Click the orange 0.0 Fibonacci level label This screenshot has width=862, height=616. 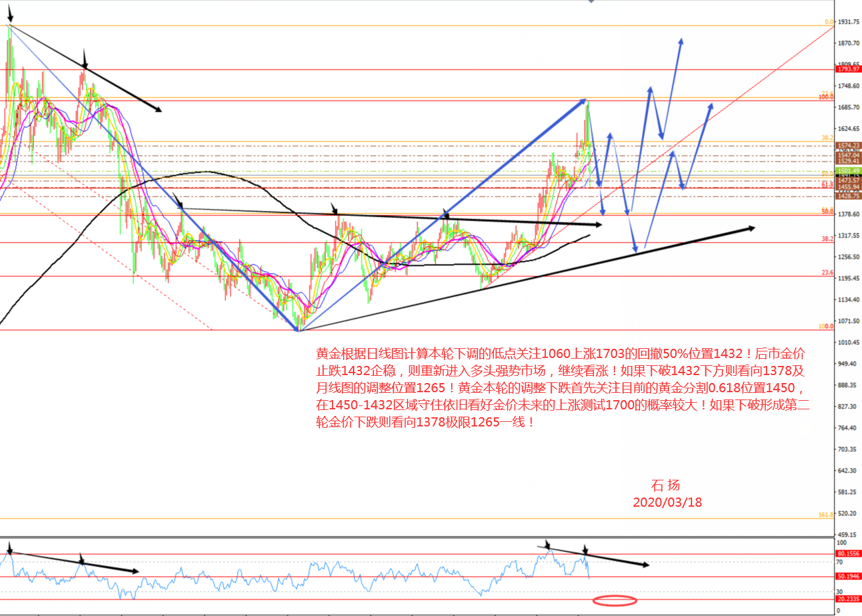pyautogui.click(x=829, y=22)
